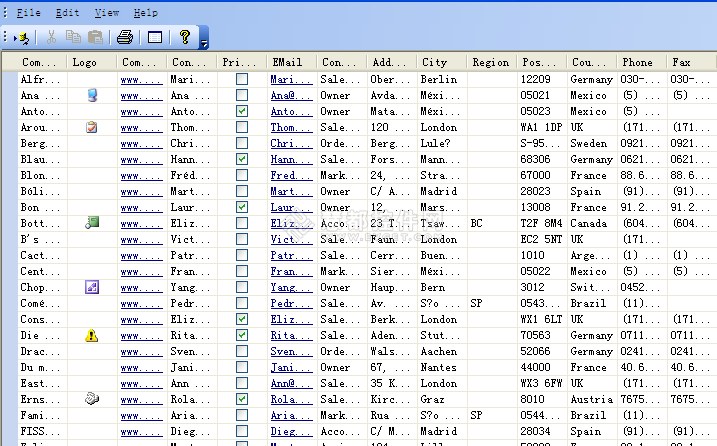Click the City column header

[442, 62]
